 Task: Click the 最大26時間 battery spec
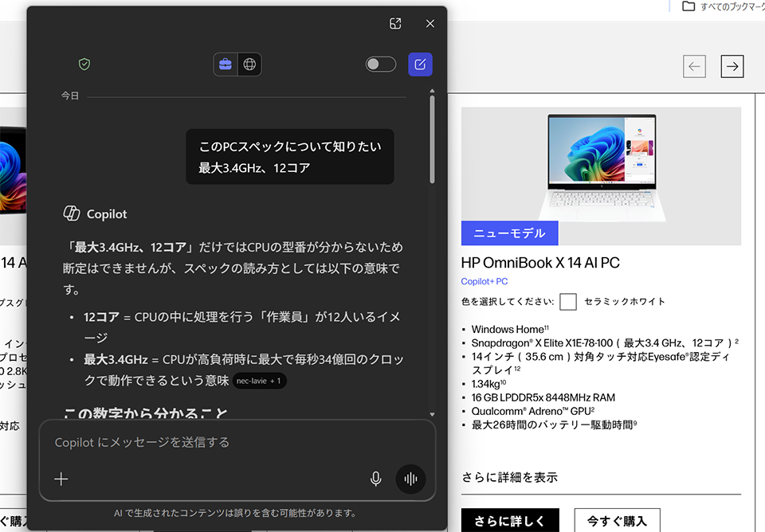pyautogui.click(x=554, y=424)
